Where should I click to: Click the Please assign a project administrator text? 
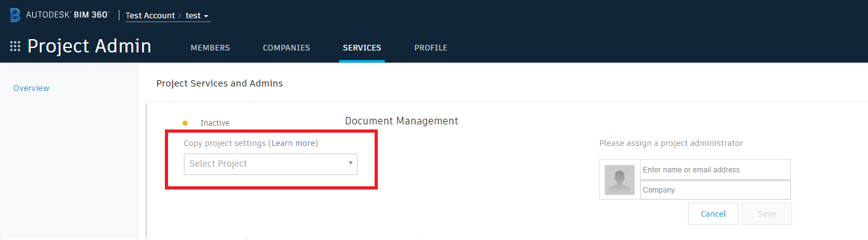(671, 143)
